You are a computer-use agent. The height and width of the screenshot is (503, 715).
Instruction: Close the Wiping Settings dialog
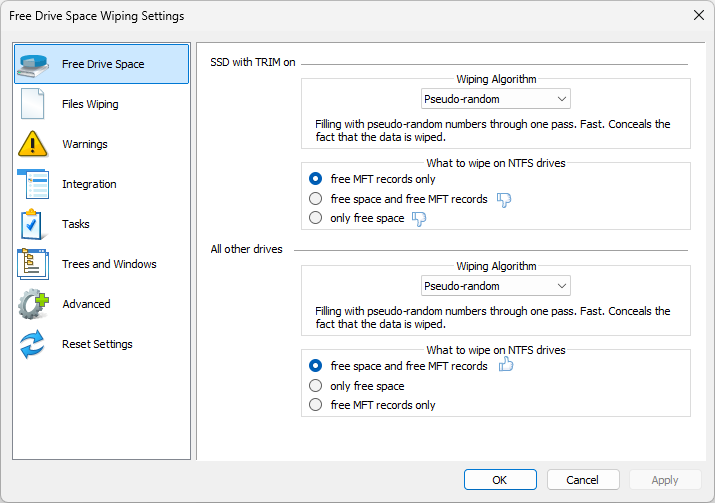pos(698,15)
